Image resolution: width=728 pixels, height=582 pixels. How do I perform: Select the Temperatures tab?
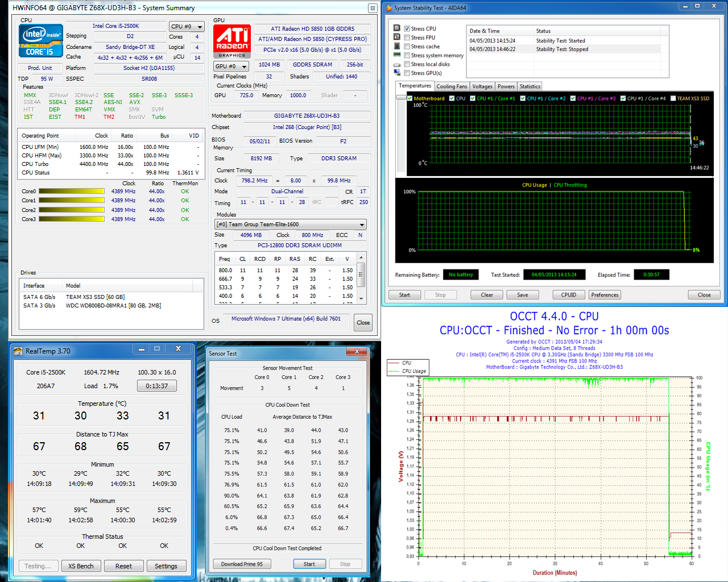[415, 86]
